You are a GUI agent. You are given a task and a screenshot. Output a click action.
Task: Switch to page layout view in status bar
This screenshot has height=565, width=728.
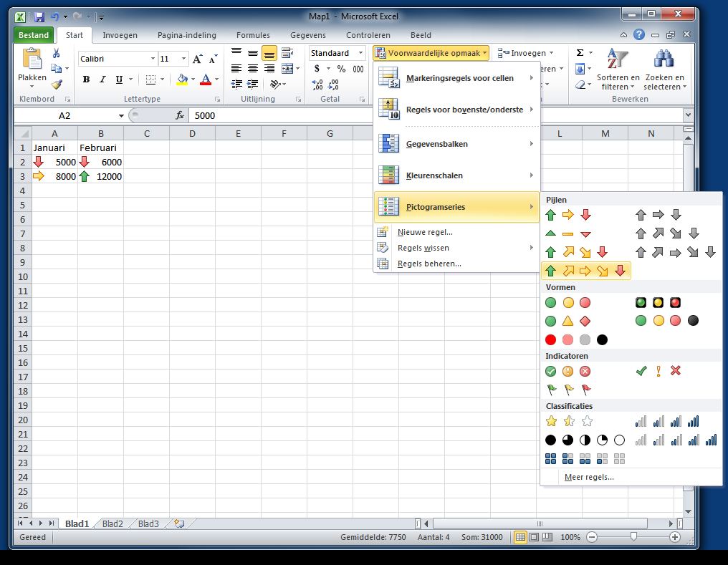[534, 537]
